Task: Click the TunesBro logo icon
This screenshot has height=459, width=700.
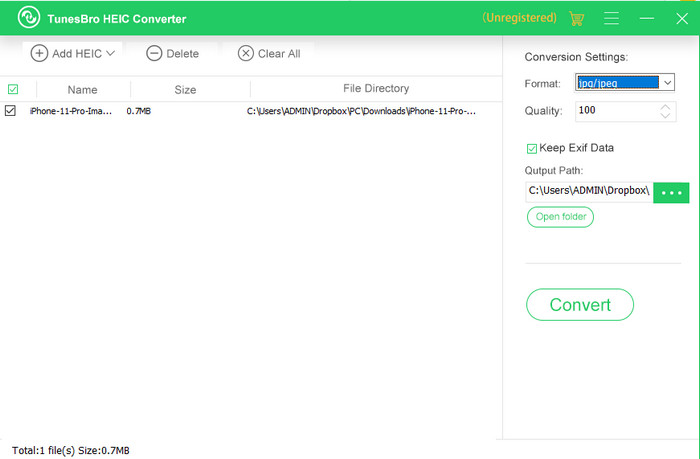Action: 29,17
